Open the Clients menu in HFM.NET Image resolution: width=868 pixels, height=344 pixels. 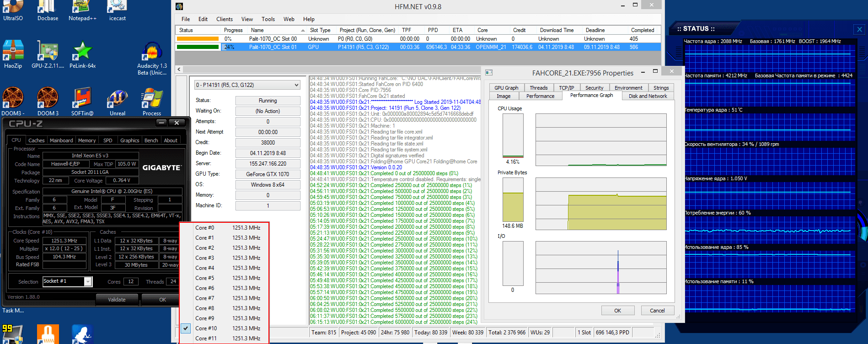pyautogui.click(x=224, y=19)
